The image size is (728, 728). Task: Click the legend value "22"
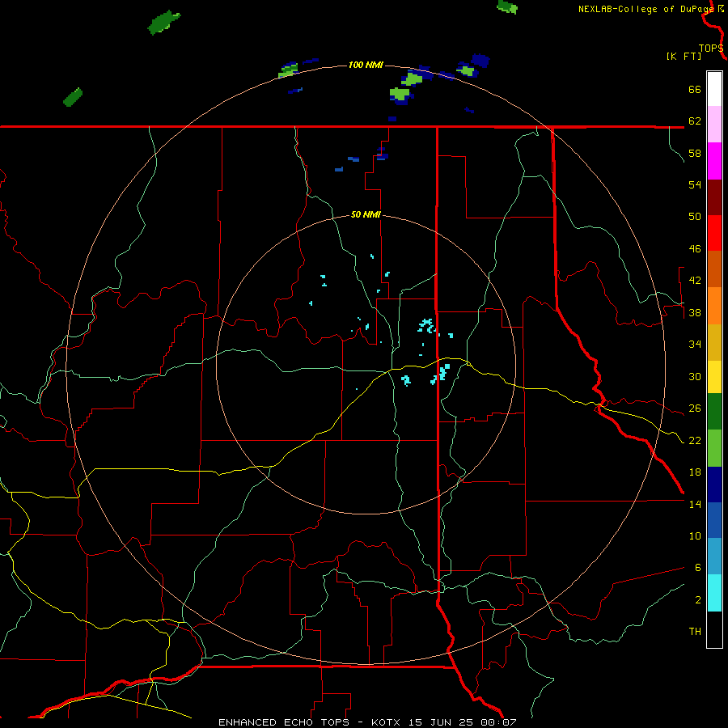pos(695,440)
